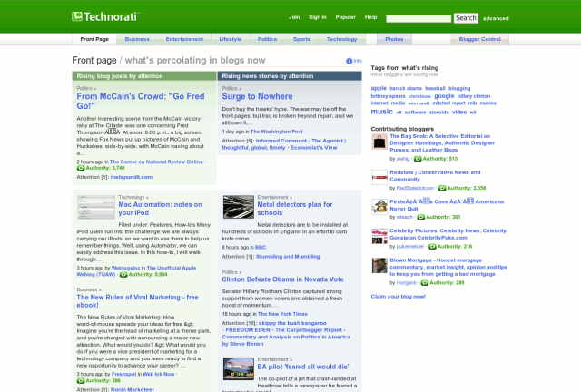Select the 'google' tag

[444, 96]
